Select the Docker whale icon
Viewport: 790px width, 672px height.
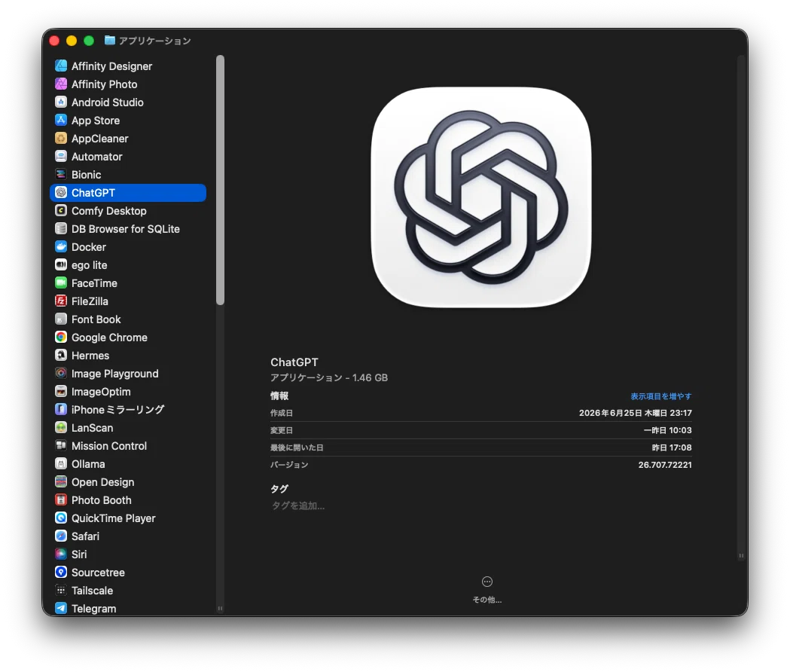click(61, 247)
